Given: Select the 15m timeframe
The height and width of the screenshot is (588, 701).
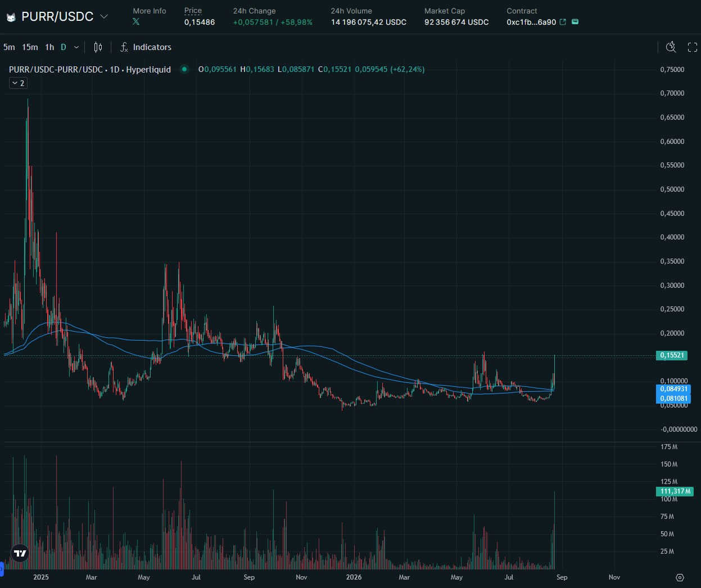Looking at the screenshot, I should [x=30, y=47].
